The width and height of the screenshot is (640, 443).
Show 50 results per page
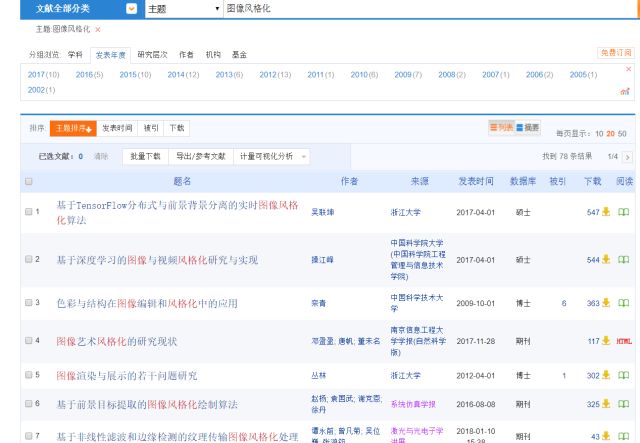pyautogui.click(x=622, y=134)
